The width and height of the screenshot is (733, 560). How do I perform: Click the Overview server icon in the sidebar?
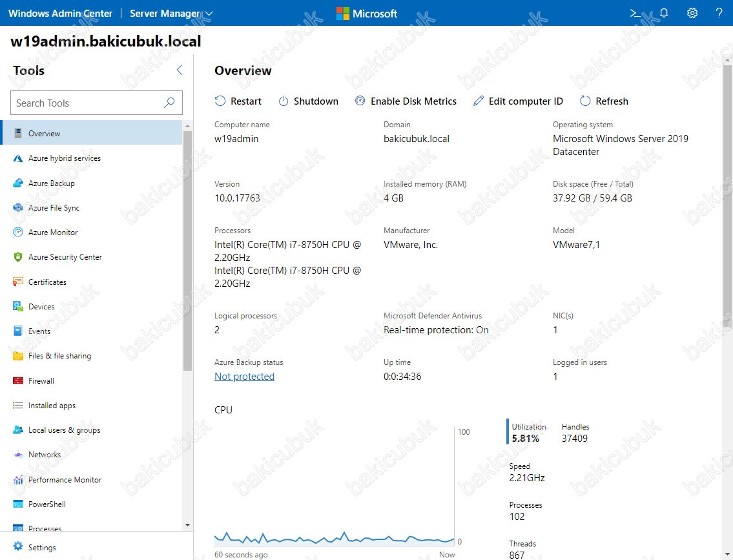(x=18, y=133)
